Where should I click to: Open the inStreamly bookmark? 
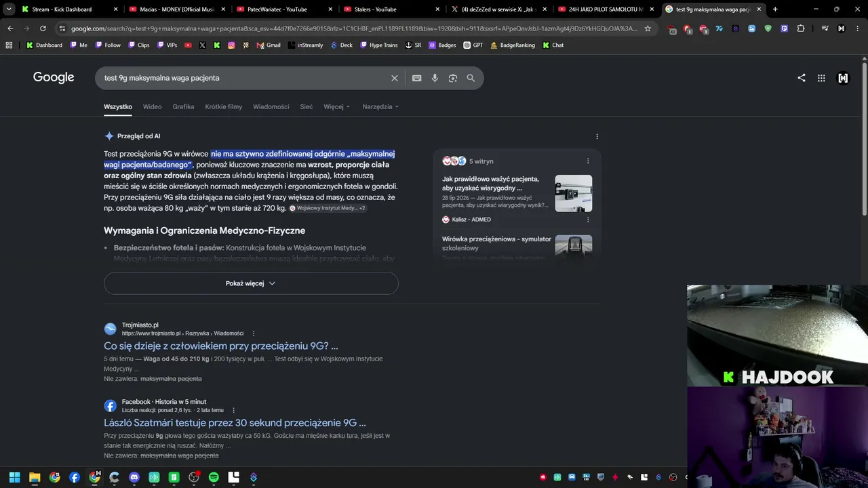coord(305,45)
